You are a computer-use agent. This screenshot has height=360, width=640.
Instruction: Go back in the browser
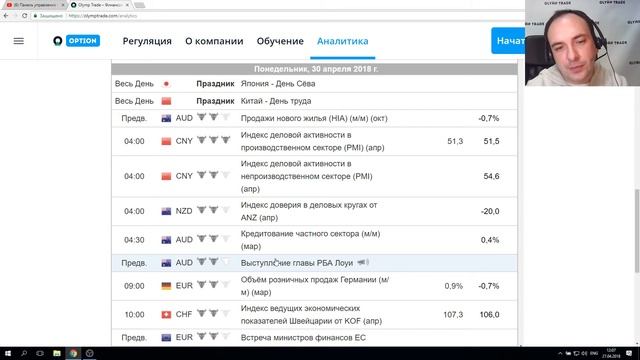point(6,16)
